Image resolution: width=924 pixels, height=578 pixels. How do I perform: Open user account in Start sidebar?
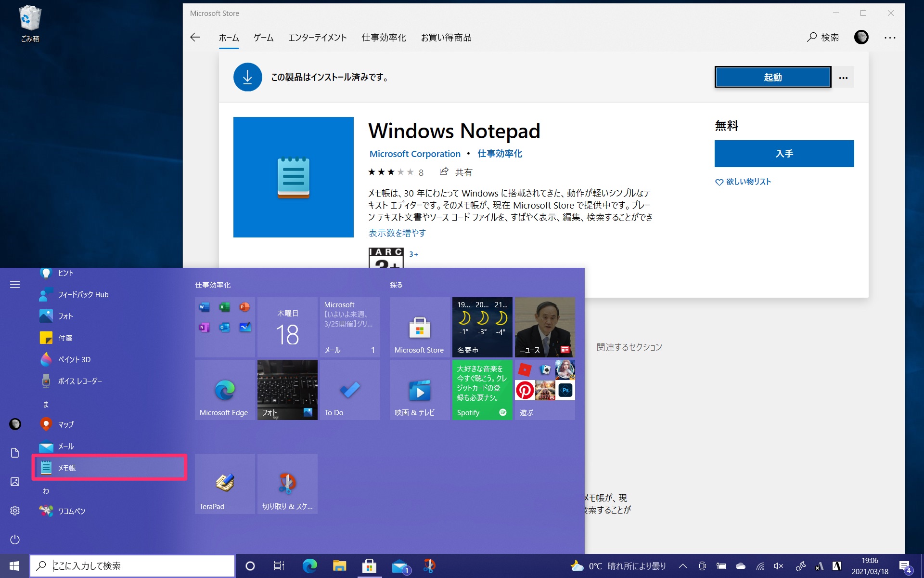click(x=15, y=424)
